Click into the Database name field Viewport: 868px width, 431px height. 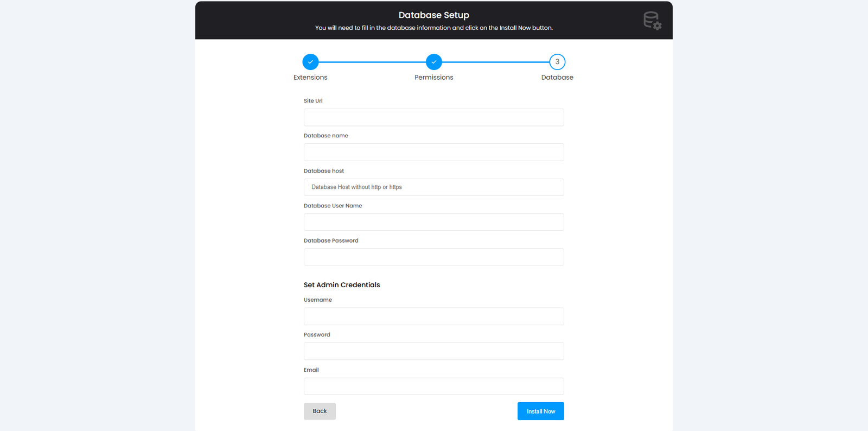point(434,152)
